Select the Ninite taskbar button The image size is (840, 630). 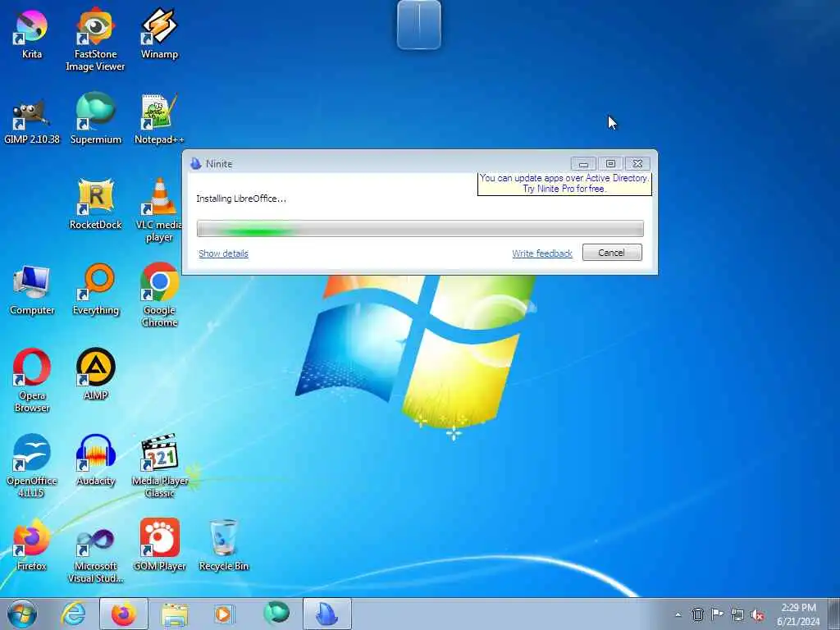(x=327, y=614)
